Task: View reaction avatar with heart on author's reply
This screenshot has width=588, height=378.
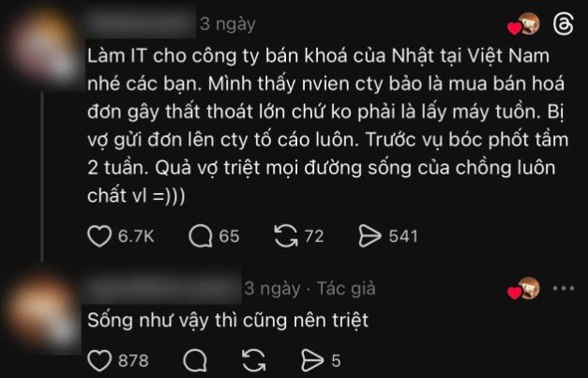Action: pos(523,289)
